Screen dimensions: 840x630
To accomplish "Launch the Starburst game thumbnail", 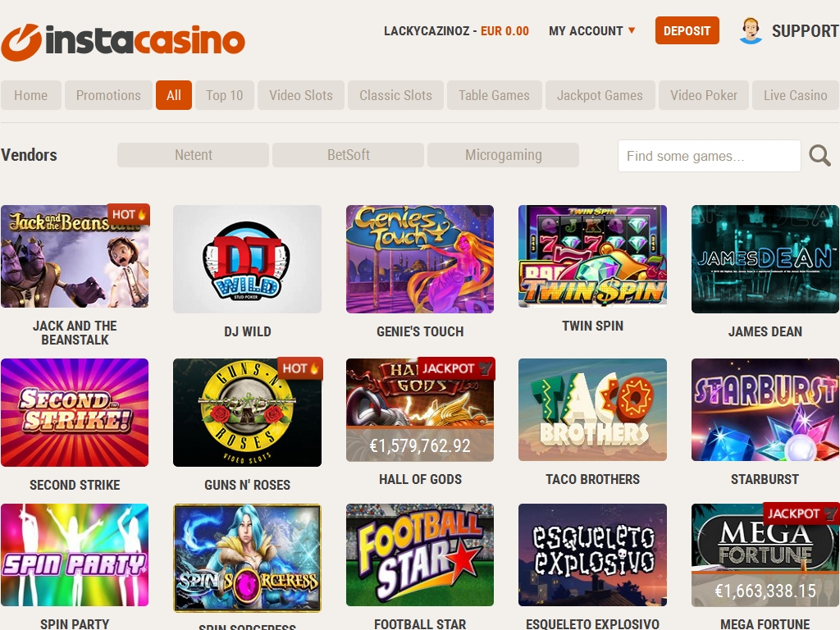I will click(765, 410).
